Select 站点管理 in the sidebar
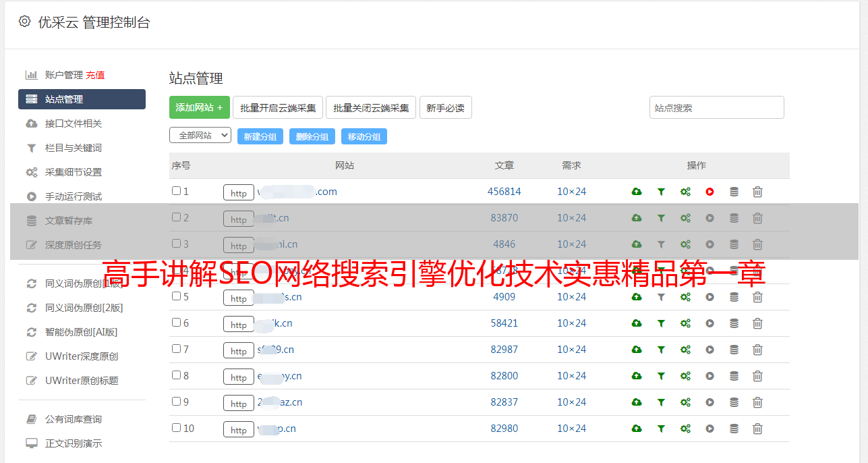This screenshot has width=868, height=463. tap(82, 99)
